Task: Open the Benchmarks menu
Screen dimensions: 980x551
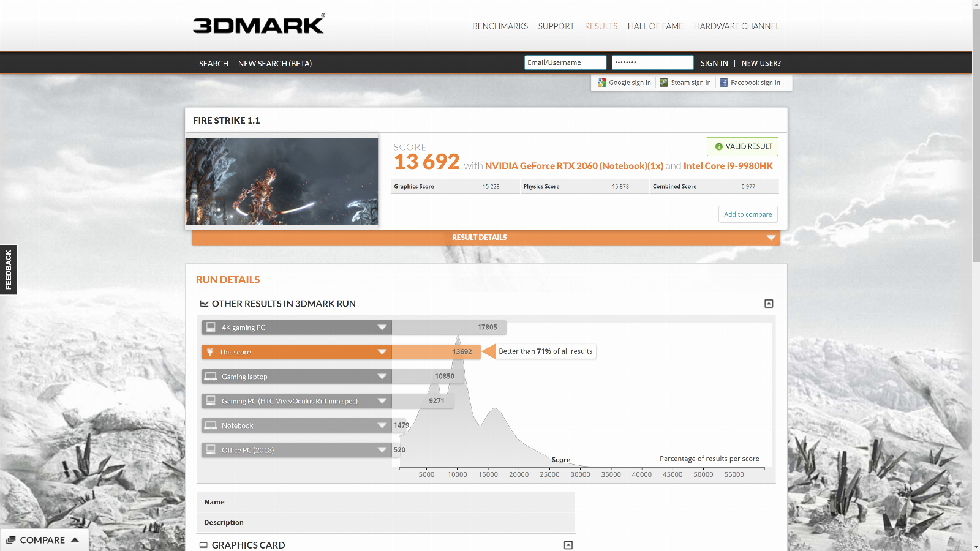Action: pos(500,26)
